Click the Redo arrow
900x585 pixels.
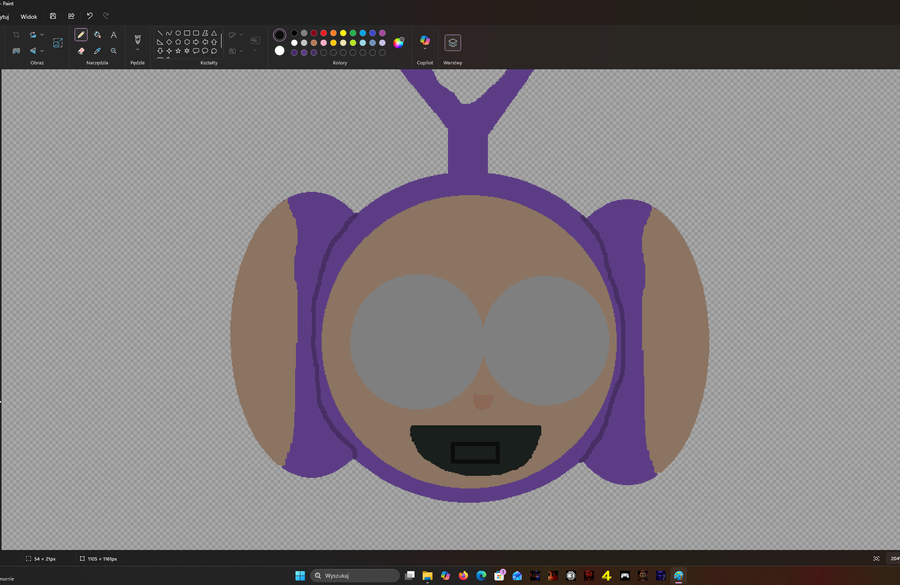click(106, 16)
